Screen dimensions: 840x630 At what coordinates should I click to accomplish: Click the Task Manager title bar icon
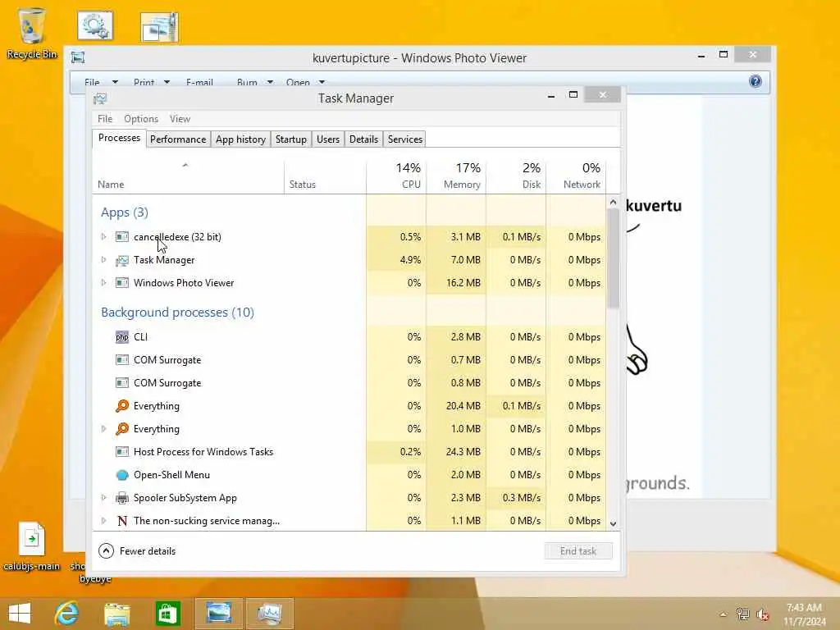tap(100, 98)
